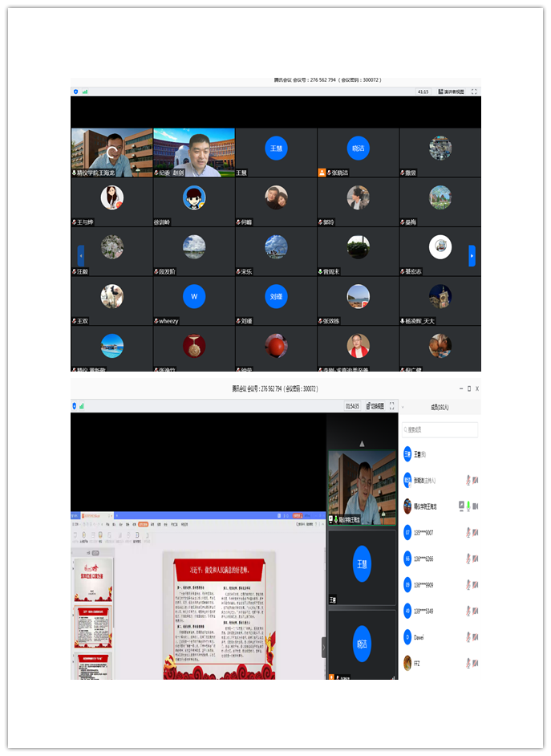This screenshot has width=551, height=756.
Task: Toggle camera for 张晓洁 in member list
Action: point(476,480)
